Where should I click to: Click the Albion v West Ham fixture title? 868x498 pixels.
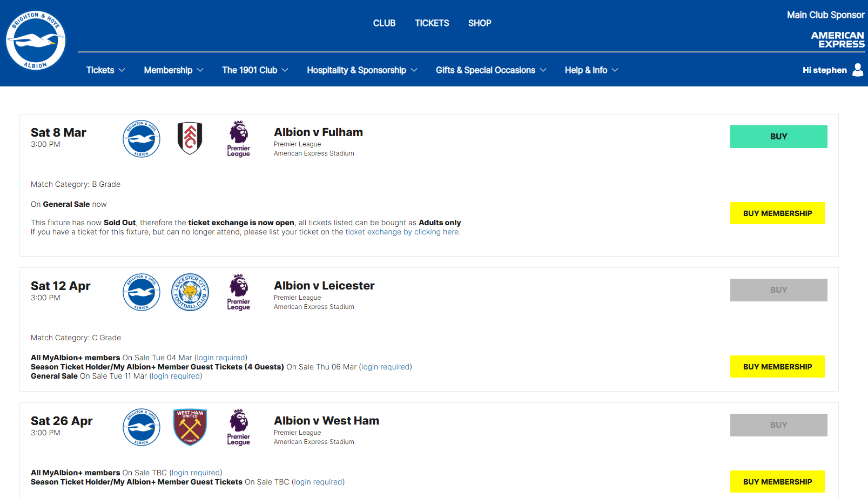326,421
